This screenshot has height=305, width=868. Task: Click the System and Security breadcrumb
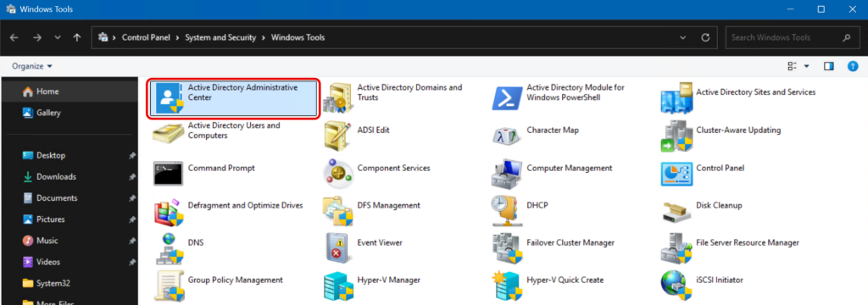pyautogui.click(x=221, y=37)
